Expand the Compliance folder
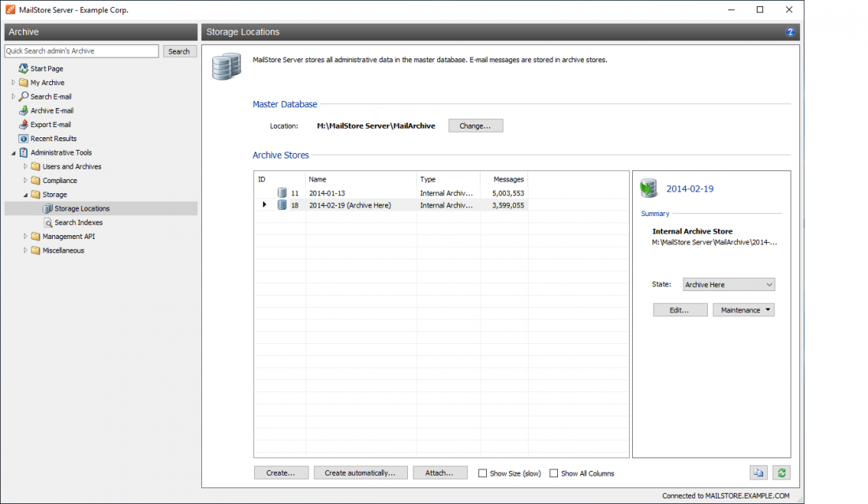 click(x=24, y=180)
